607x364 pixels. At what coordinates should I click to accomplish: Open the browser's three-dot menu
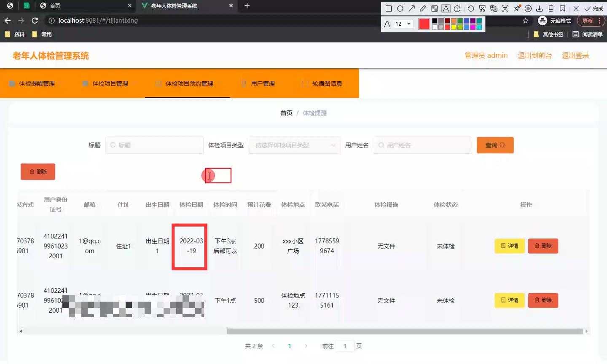599,21
